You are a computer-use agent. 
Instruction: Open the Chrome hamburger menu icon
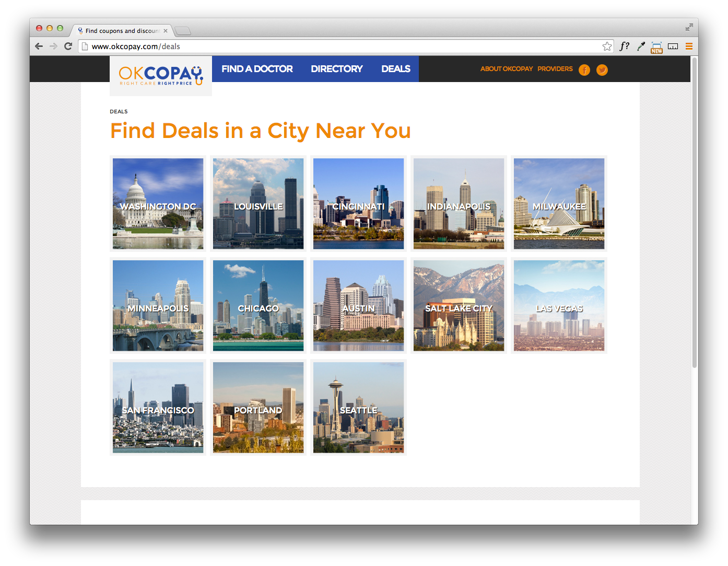[689, 47]
